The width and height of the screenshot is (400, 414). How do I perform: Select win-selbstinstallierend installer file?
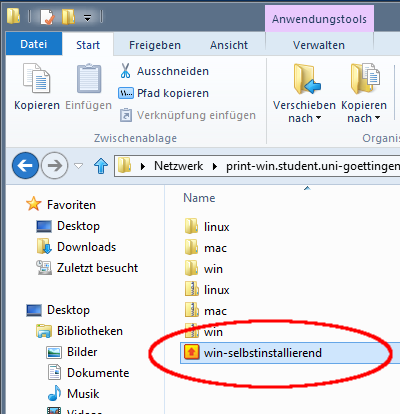click(253, 353)
